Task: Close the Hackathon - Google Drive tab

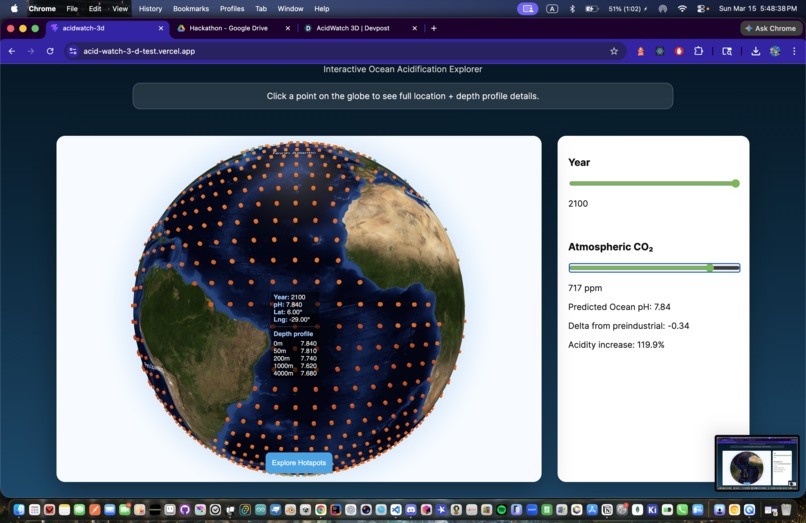Action: coord(287,28)
